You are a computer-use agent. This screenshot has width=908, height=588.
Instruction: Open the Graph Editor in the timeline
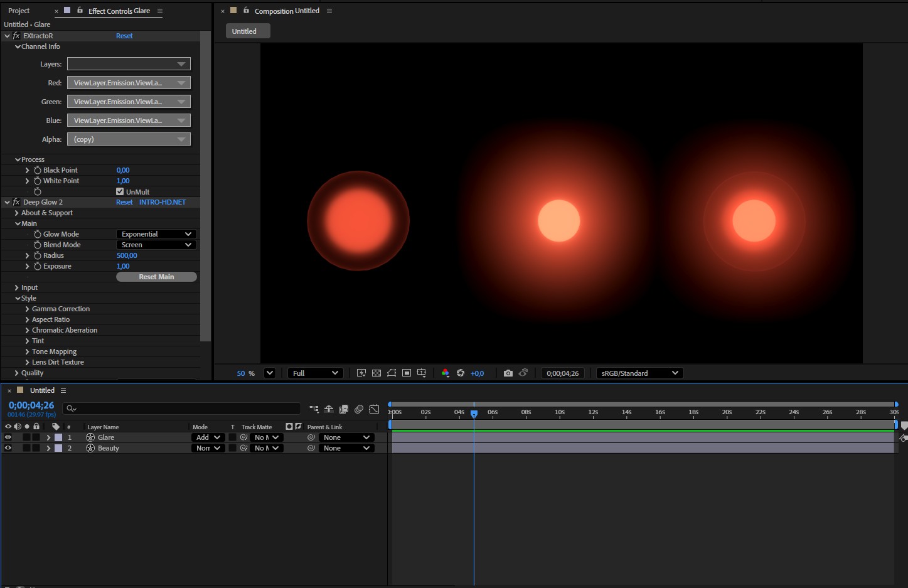(x=374, y=409)
